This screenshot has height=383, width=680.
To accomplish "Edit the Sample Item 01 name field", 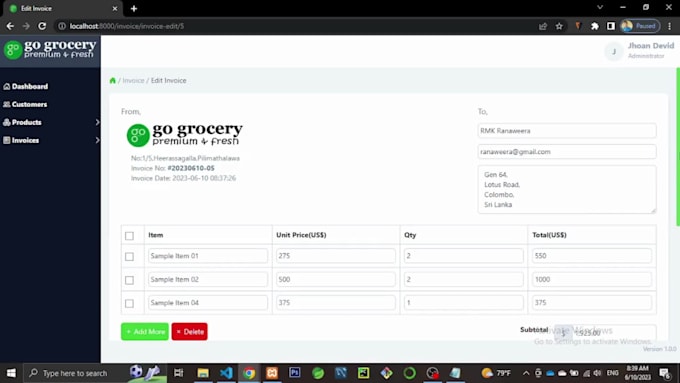I will point(208,256).
